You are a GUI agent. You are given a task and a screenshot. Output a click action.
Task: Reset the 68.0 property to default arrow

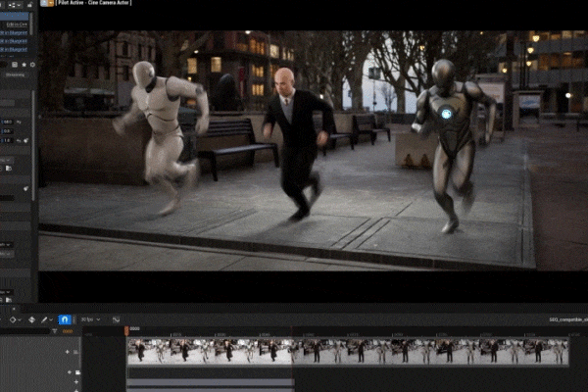point(19,122)
